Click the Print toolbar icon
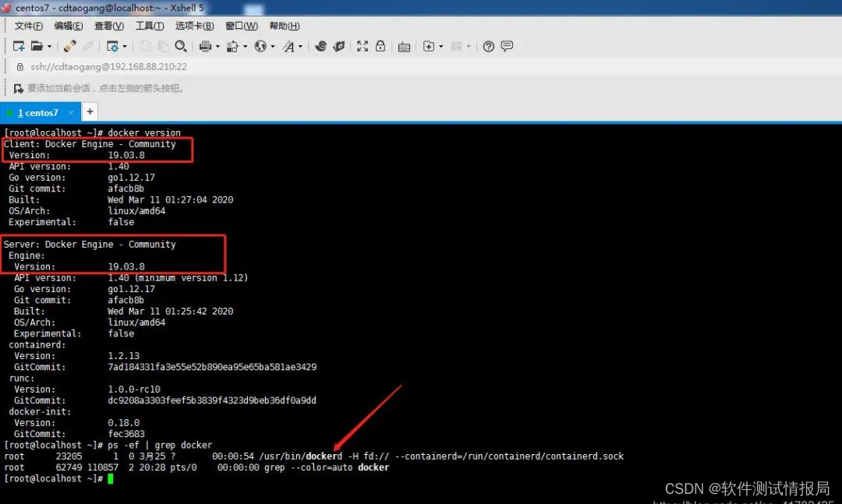This screenshot has width=842, height=504. pos(205,46)
